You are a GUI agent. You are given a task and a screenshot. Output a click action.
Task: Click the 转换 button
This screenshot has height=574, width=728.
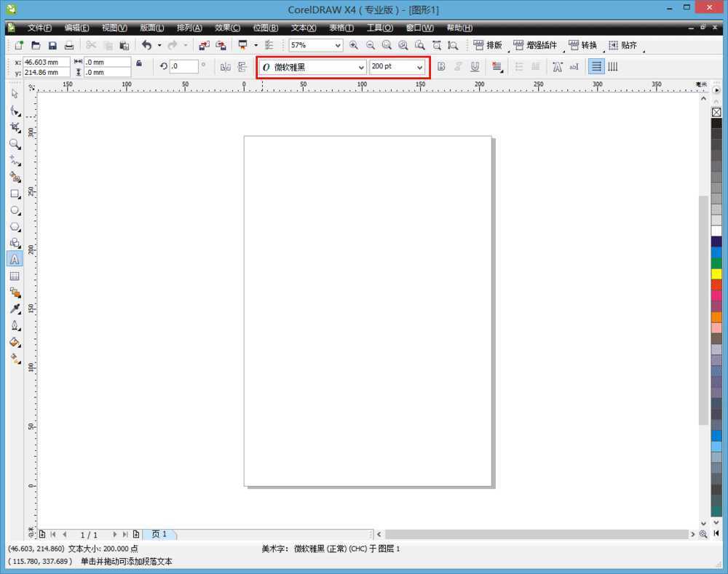tap(582, 45)
